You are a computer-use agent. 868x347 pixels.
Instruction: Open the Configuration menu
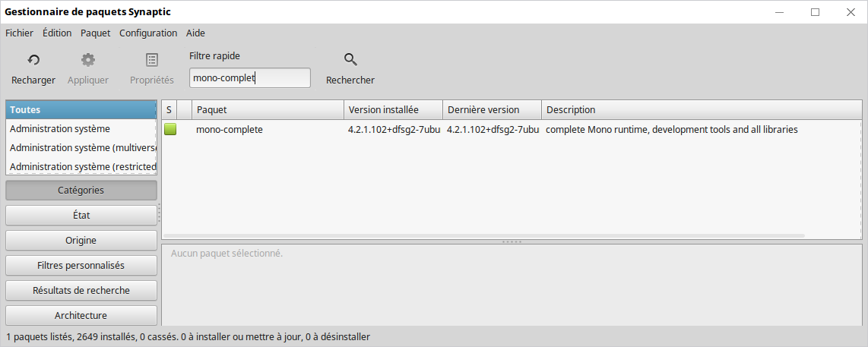tap(148, 33)
